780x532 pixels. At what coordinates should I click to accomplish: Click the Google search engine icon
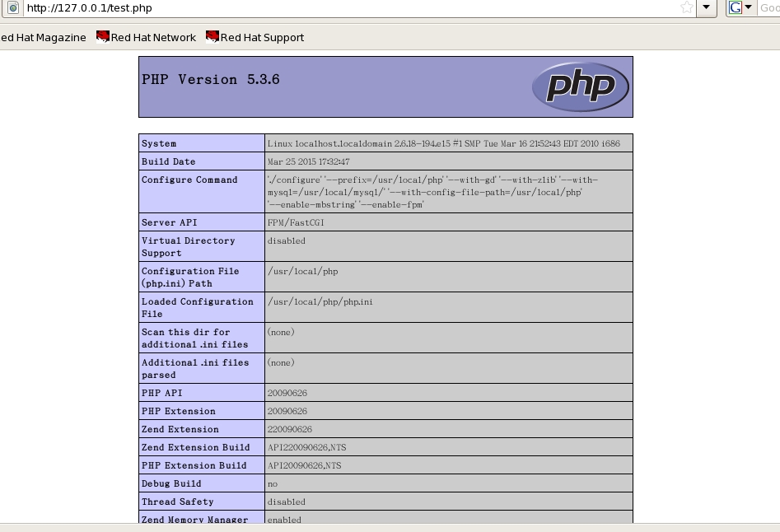pos(736,7)
